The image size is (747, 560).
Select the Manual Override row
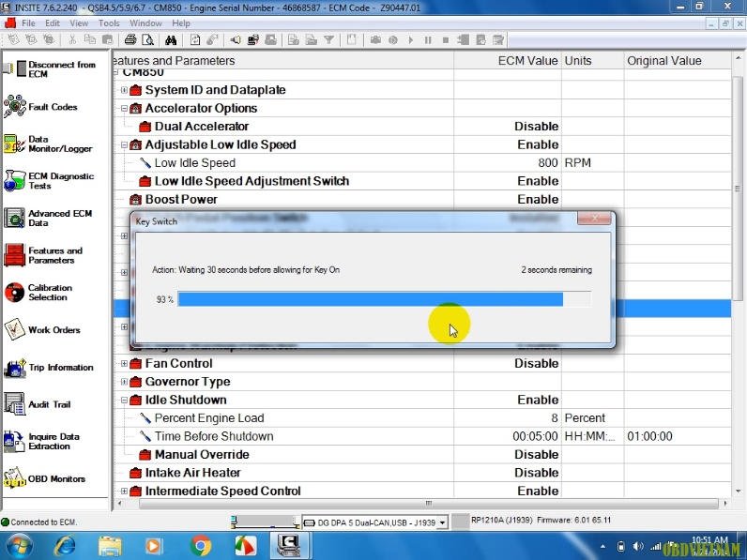[x=422, y=454]
